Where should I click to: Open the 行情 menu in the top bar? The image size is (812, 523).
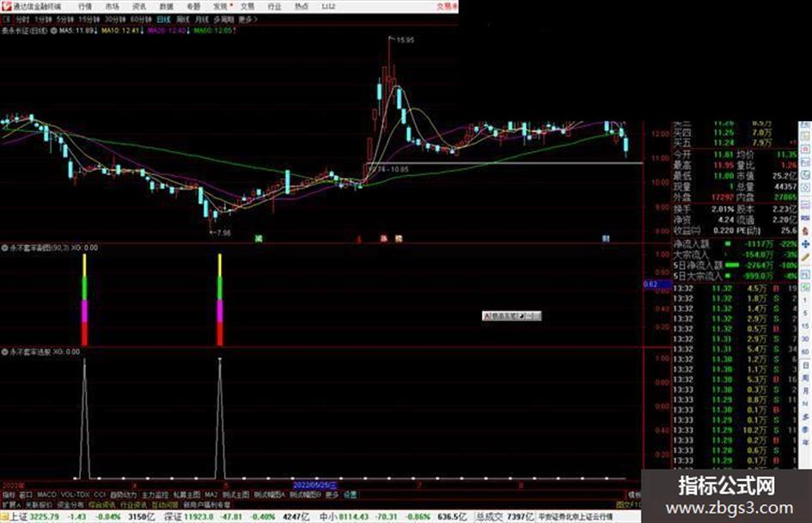85,6
